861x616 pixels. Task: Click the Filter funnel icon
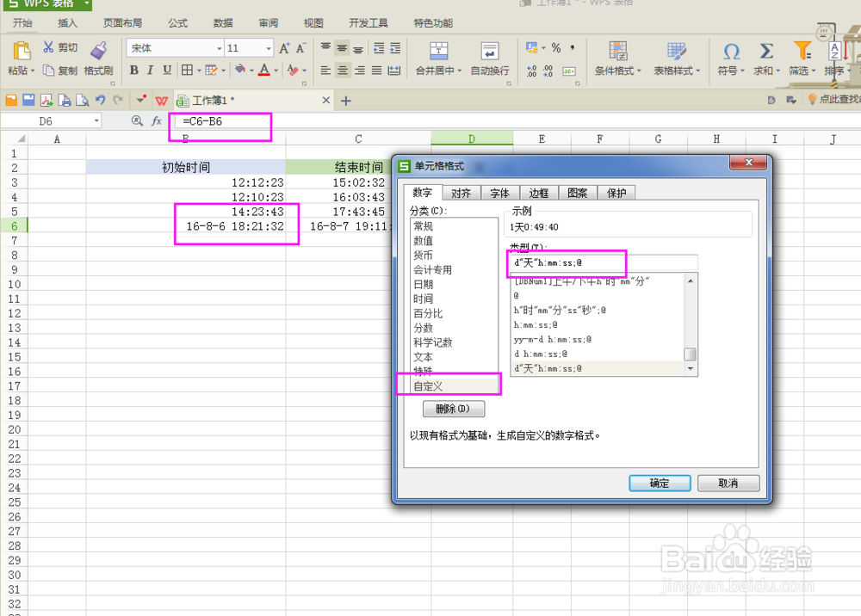click(x=802, y=51)
